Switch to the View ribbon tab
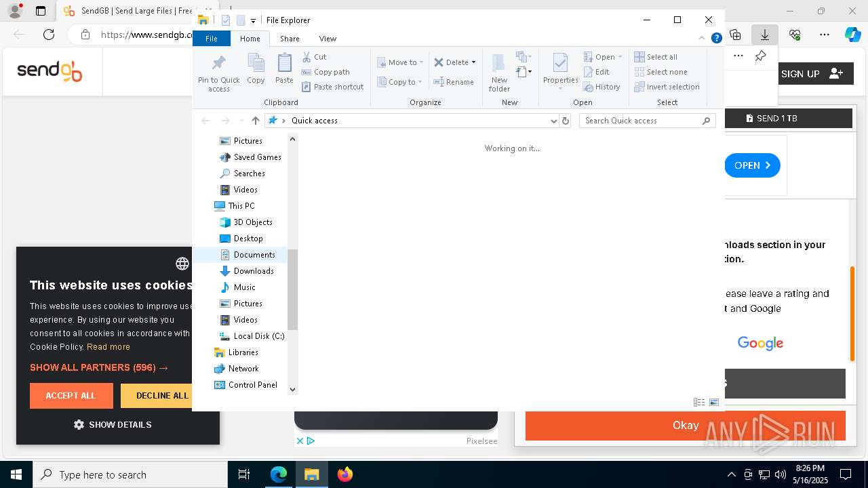The width and height of the screenshot is (868, 488). [328, 39]
